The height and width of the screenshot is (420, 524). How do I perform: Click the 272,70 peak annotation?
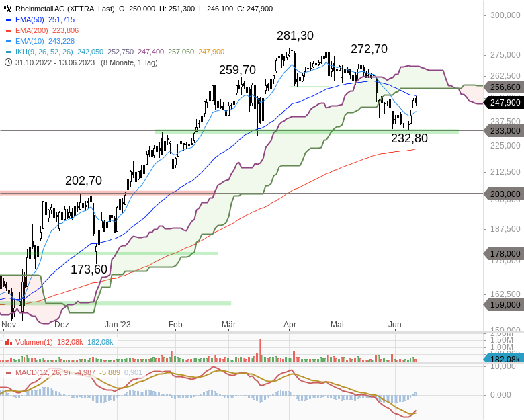[369, 49]
